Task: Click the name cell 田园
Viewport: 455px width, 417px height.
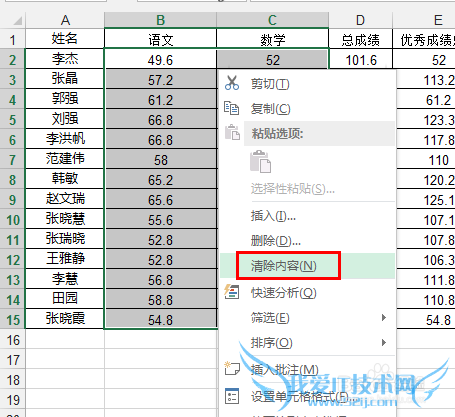Action: (65, 299)
